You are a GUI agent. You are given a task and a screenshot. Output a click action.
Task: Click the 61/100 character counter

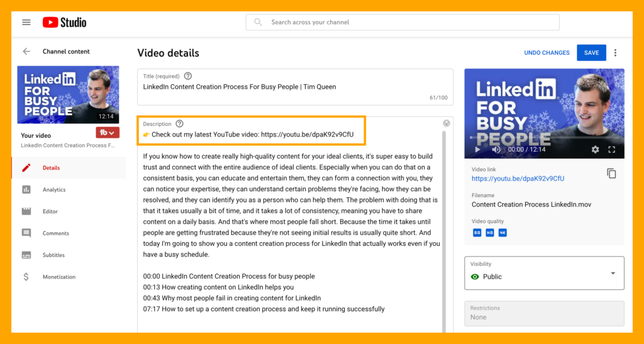tap(438, 97)
